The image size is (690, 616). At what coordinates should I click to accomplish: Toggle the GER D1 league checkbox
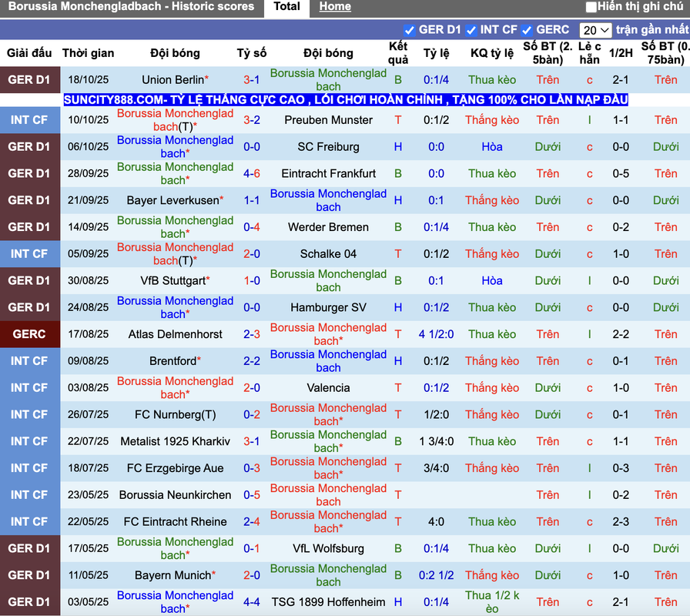click(409, 30)
